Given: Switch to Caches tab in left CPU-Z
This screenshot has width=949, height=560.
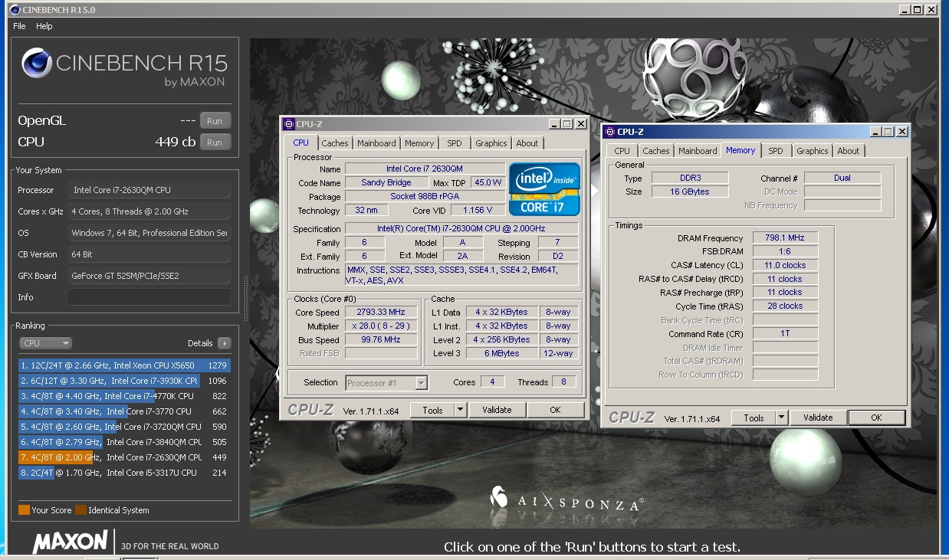Looking at the screenshot, I should (335, 143).
